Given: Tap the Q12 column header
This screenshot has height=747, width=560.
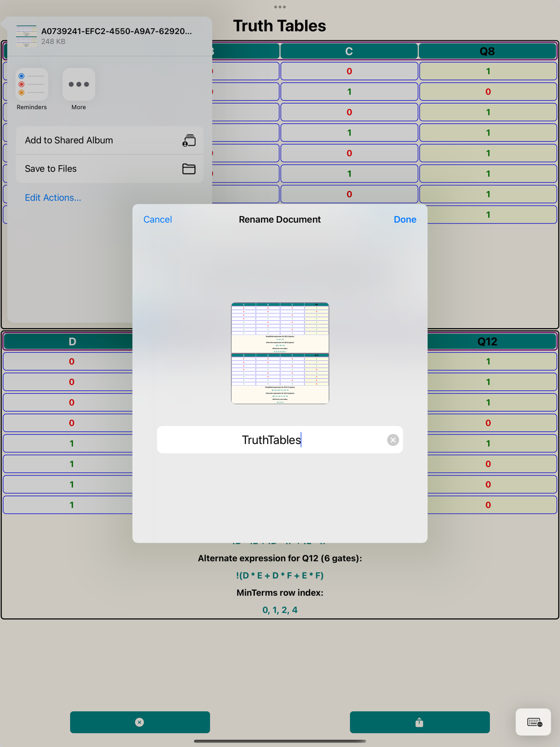Looking at the screenshot, I should (487, 342).
